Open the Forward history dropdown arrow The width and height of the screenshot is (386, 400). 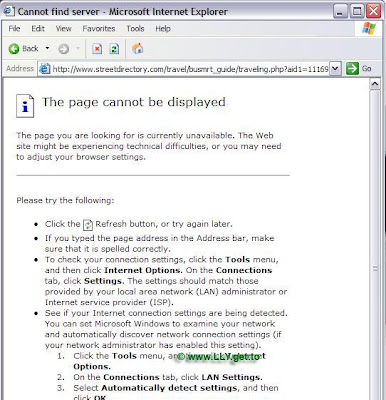[x=78, y=49]
